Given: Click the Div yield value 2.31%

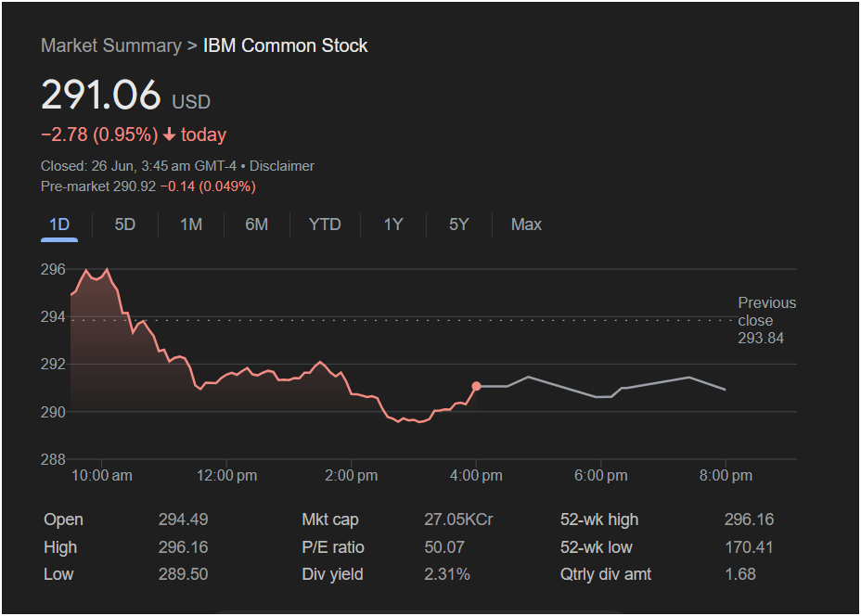Looking at the screenshot, I should click(447, 574).
